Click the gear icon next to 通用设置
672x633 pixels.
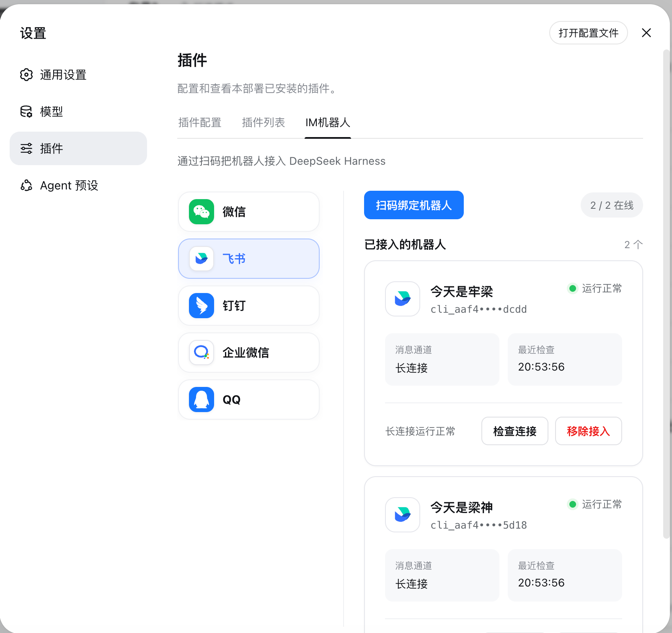tap(26, 75)
